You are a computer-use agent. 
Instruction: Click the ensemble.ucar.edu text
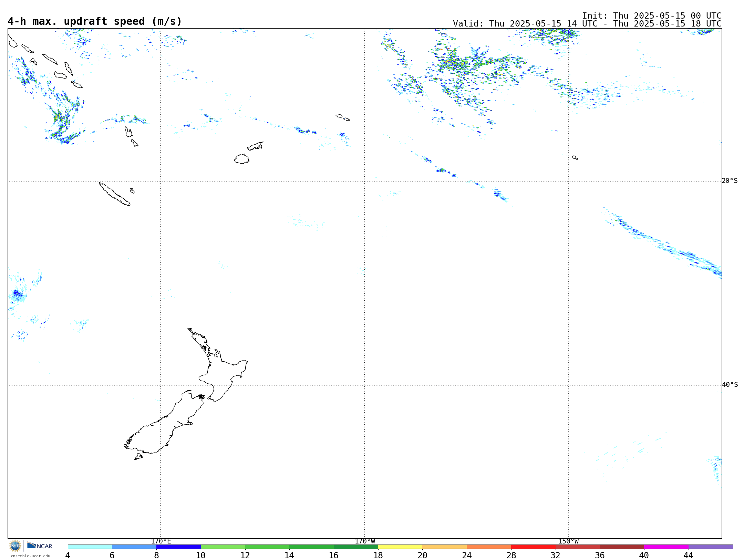(30, 556)
